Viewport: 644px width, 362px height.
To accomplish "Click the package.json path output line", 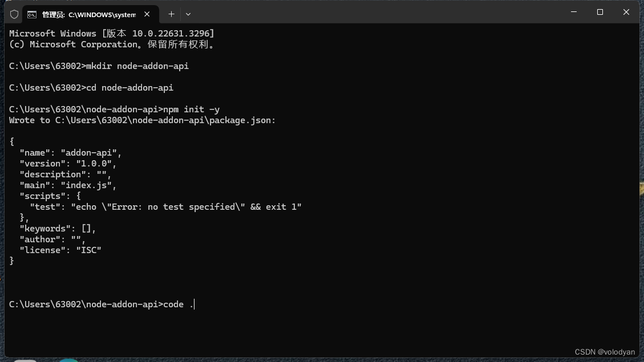I will [x=142, y=120].
